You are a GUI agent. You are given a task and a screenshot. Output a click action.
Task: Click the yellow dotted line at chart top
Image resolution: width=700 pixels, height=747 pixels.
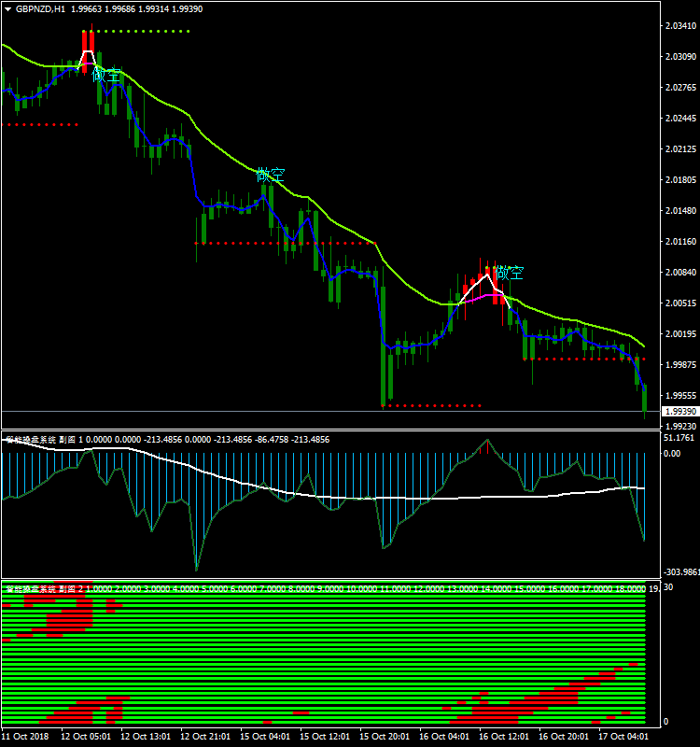click(x=140, y=32)
